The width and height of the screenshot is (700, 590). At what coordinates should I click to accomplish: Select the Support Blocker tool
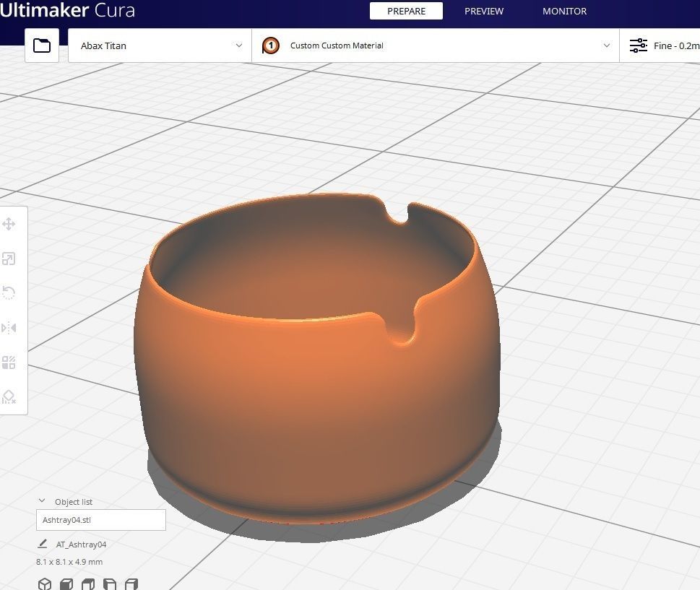[x=9, y=396]
